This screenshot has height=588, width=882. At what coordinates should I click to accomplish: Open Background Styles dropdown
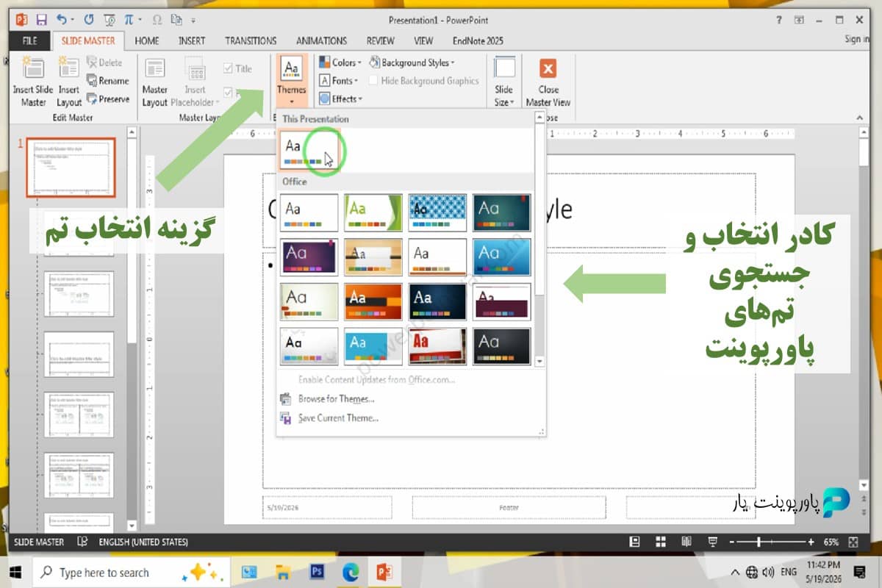pyautogui.click(x=413, y=62)
